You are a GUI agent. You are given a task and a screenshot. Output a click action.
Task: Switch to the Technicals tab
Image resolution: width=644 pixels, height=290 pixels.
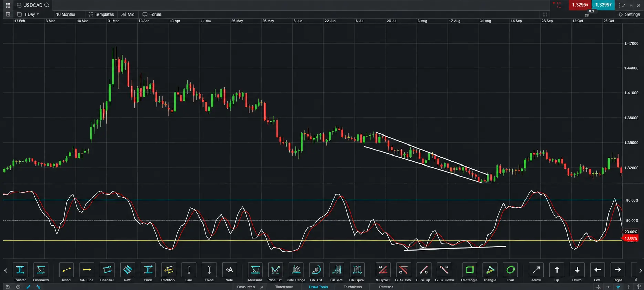click(353, 287)
